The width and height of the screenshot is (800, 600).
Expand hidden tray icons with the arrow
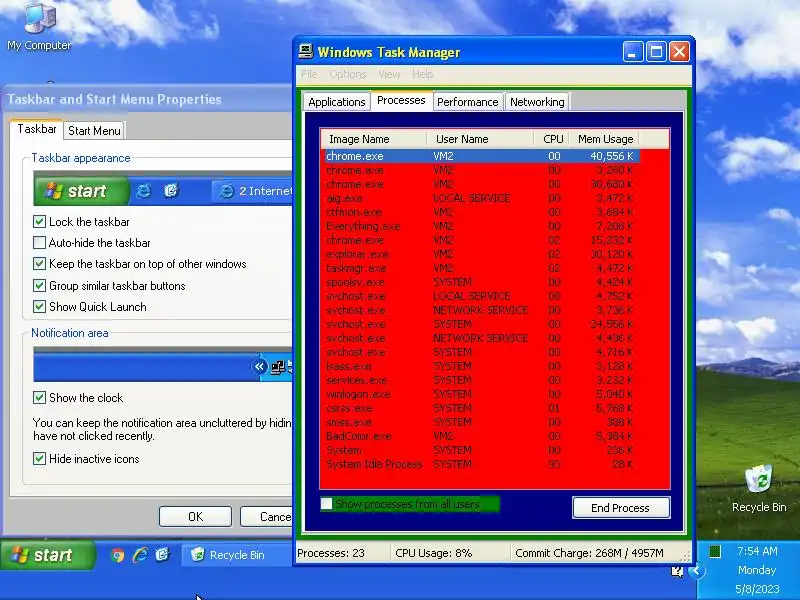tap(696, 570)
